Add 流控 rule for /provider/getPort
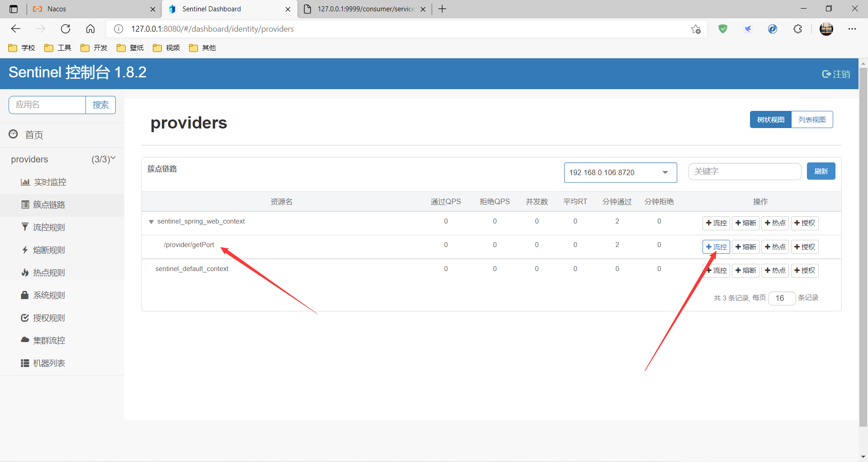The image size is (868, 462). (716, 247)
